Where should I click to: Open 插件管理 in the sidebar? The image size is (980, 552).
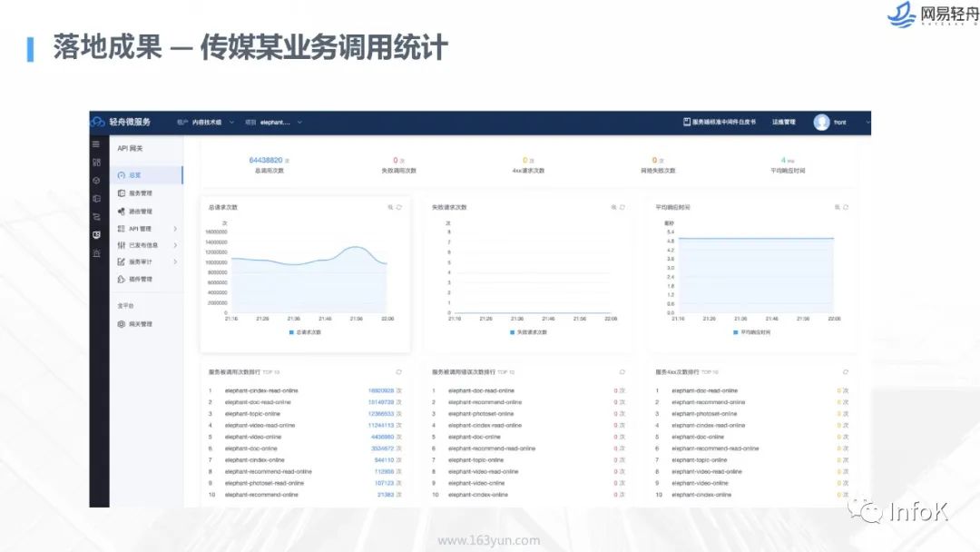[141, 279]
